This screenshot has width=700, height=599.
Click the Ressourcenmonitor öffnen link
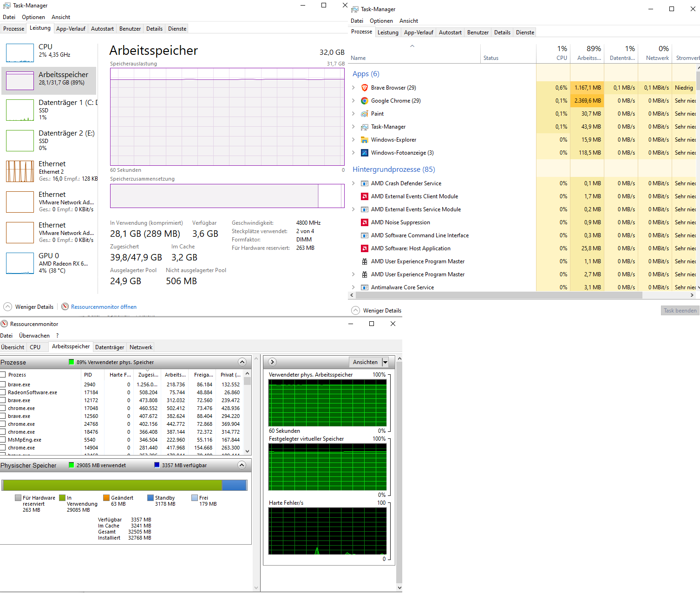click(104, 307)
